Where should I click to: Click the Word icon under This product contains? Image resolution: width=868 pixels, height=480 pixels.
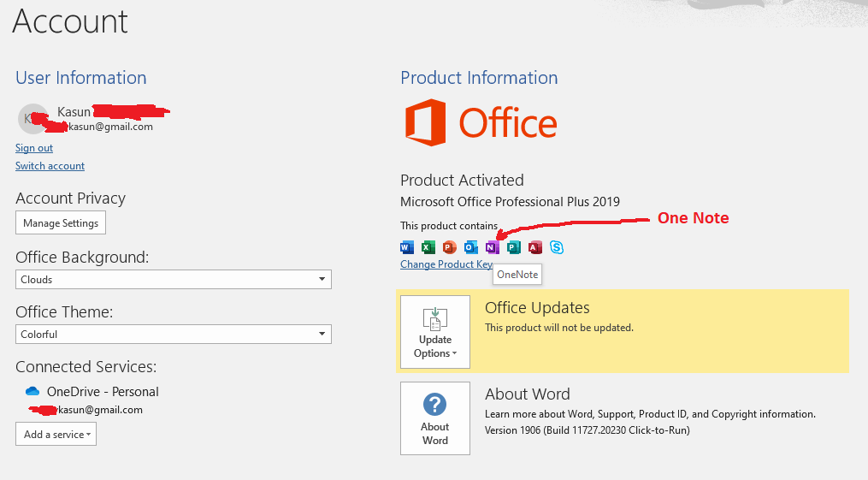[407, 247]
